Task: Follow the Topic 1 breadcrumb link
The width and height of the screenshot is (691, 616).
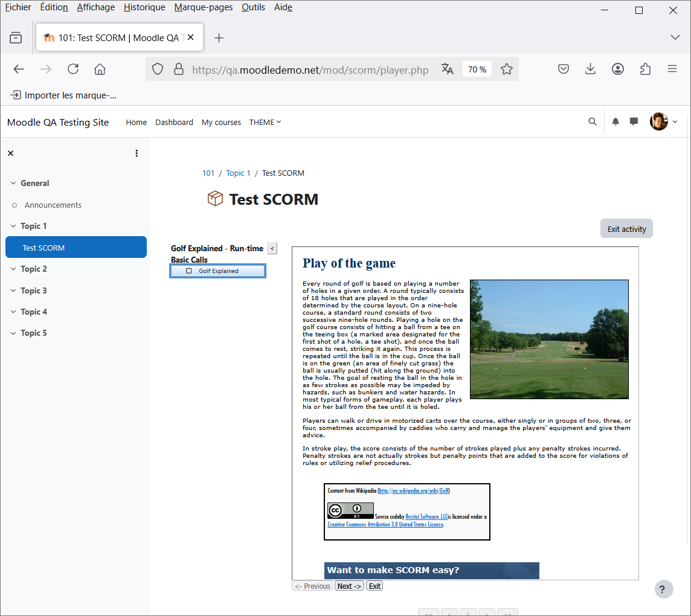Action: tap(238, 173)
